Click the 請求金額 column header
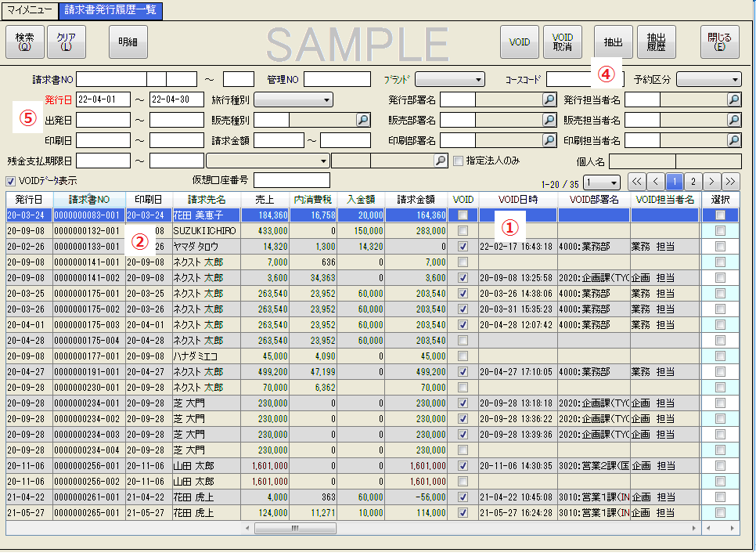This screenshot has width=756, height=560. [416, 200]
